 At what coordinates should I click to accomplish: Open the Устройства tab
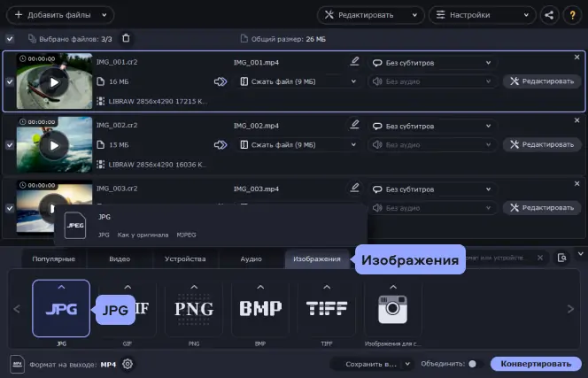(x=184, y=258)
